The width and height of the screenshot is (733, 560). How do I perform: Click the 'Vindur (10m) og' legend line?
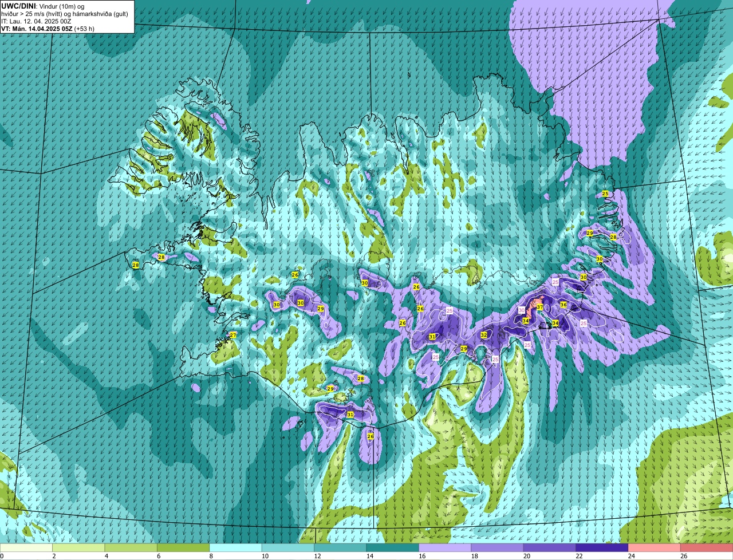point(62,6)
